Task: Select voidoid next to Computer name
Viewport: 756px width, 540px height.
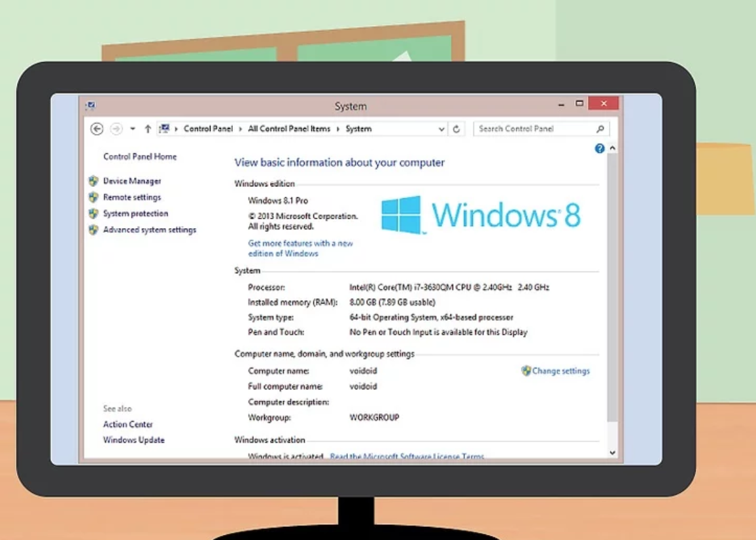Action: pyautogui.click(x=363, y=371)
